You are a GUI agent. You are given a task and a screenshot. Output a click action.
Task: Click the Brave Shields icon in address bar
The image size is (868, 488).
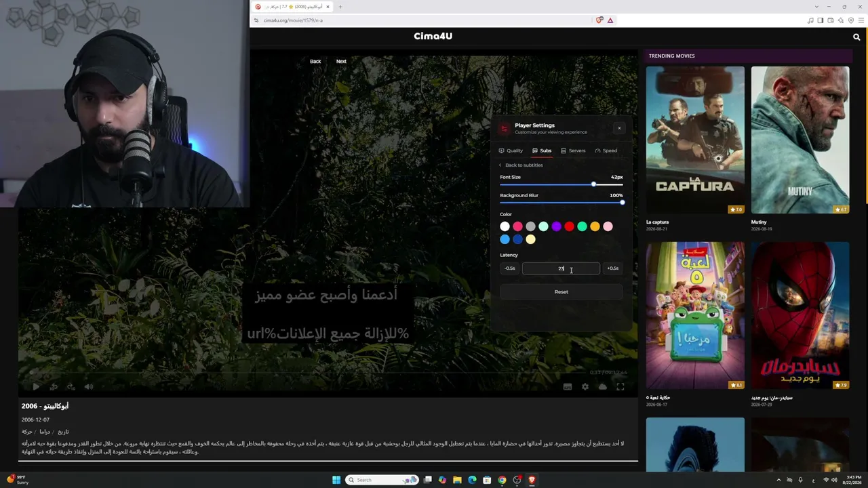pos(599,20)
